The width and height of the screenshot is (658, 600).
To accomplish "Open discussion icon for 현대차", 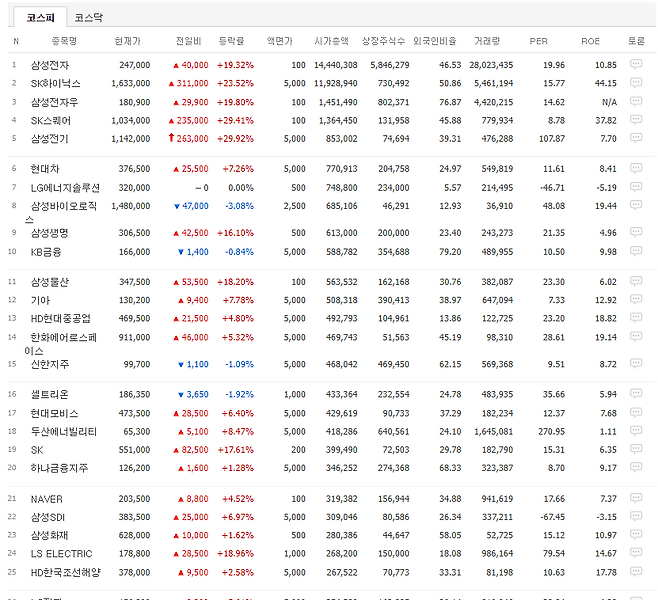I will (636, 168).
